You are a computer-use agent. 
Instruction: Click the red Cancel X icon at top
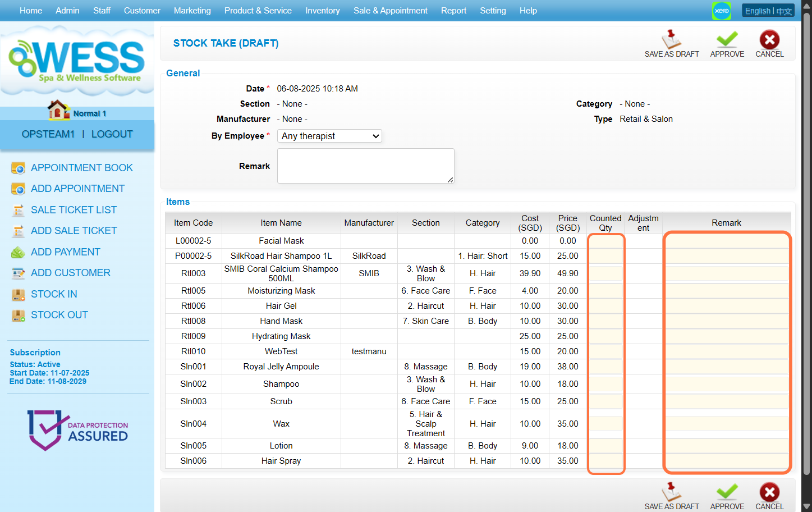point(769,39)
